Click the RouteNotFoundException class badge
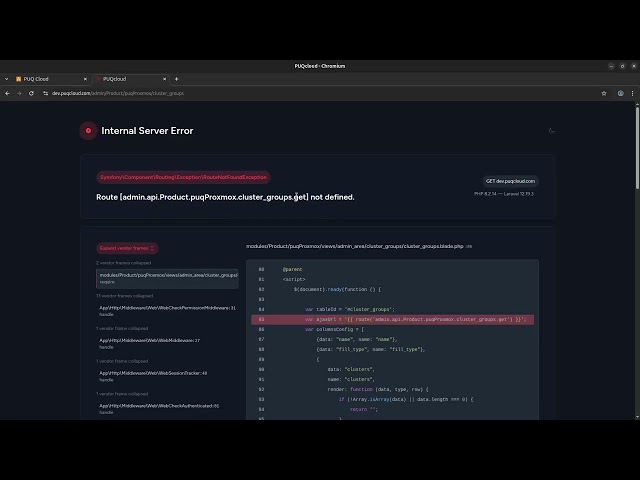 tap(183, 177)
